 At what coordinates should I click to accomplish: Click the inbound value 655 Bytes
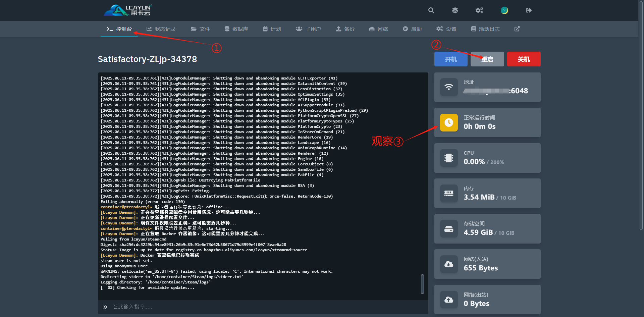point(481,268)
